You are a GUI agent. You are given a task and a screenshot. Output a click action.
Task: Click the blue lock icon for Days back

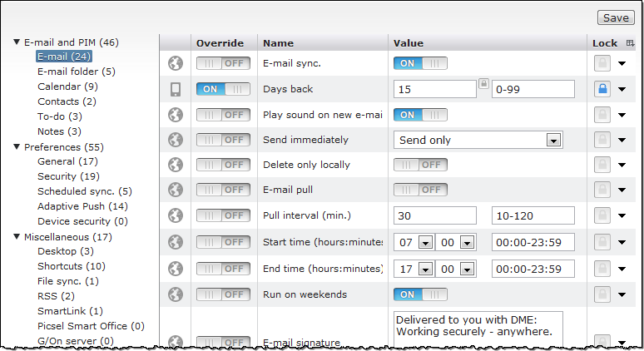(602, 89)
